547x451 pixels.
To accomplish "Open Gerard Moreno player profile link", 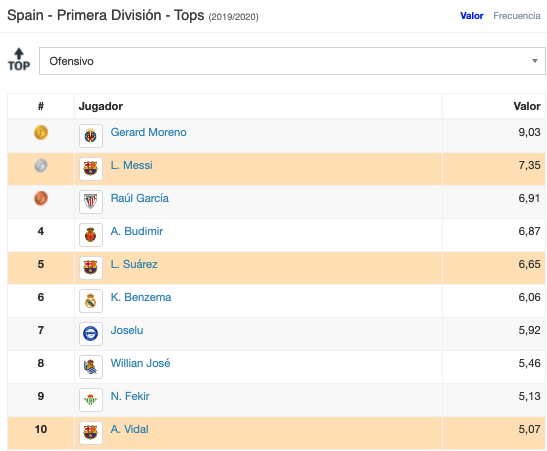I will click(148, 132).
